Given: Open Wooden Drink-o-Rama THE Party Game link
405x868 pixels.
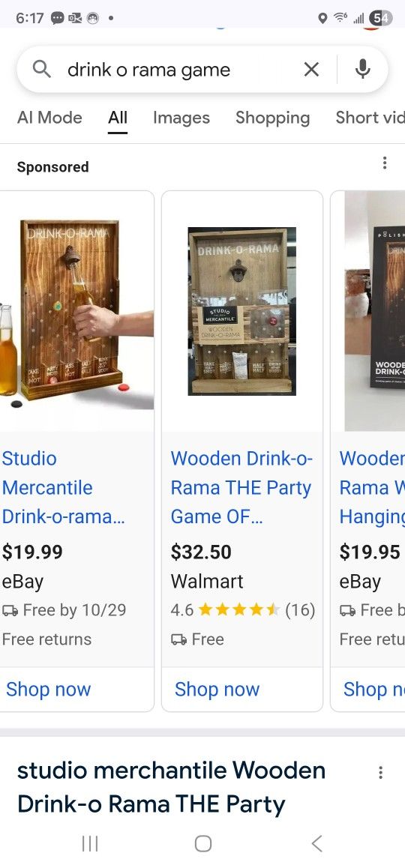Looking at the screenshot, I should pos(241,488).
